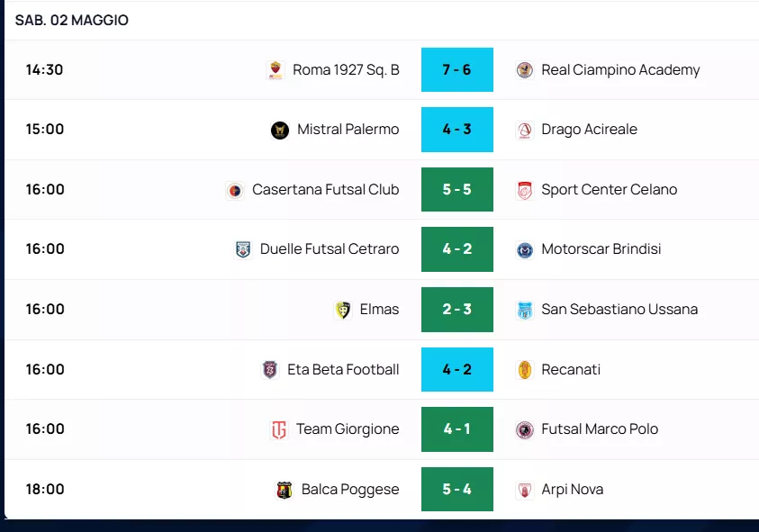
Task: Click the Roma 1927 Sq. B team crest
Action: pos(276,69)
